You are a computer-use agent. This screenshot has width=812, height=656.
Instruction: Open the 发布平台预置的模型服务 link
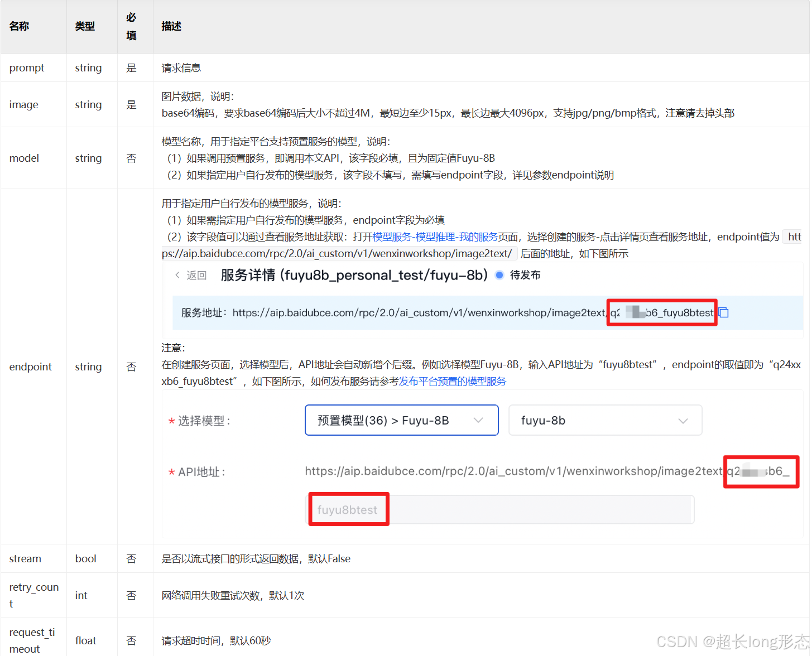[x=453, y=382]
